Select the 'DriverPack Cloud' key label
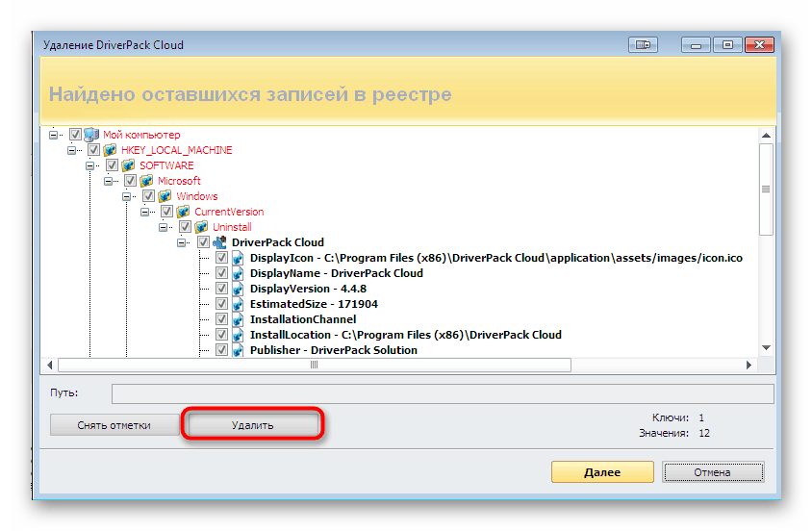Viewport: 812px width, 531px height. (278, 242)
